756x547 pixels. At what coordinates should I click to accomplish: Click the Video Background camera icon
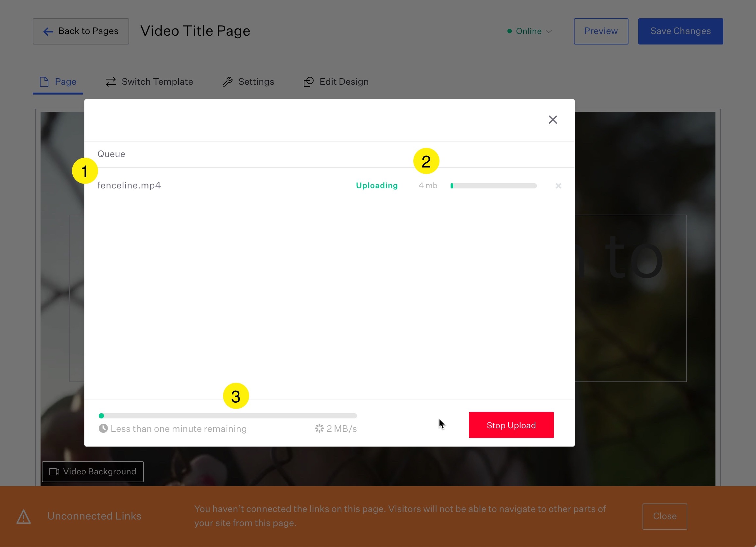tap(54, 472)
